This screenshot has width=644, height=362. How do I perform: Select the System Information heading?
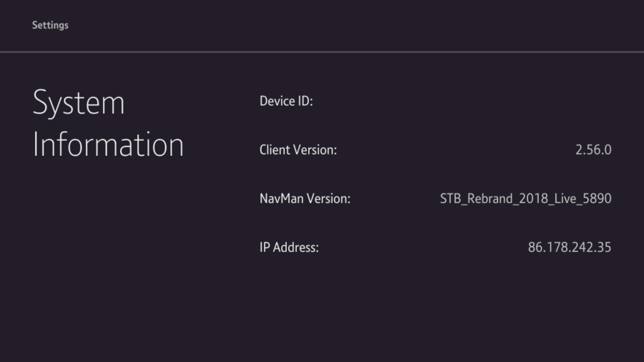pos(108,124)
